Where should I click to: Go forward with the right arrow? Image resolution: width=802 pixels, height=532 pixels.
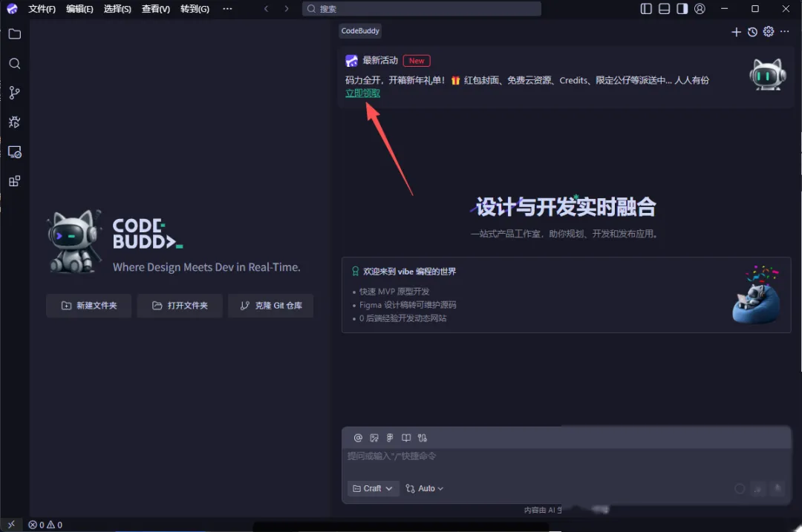[x=287, y=9]
